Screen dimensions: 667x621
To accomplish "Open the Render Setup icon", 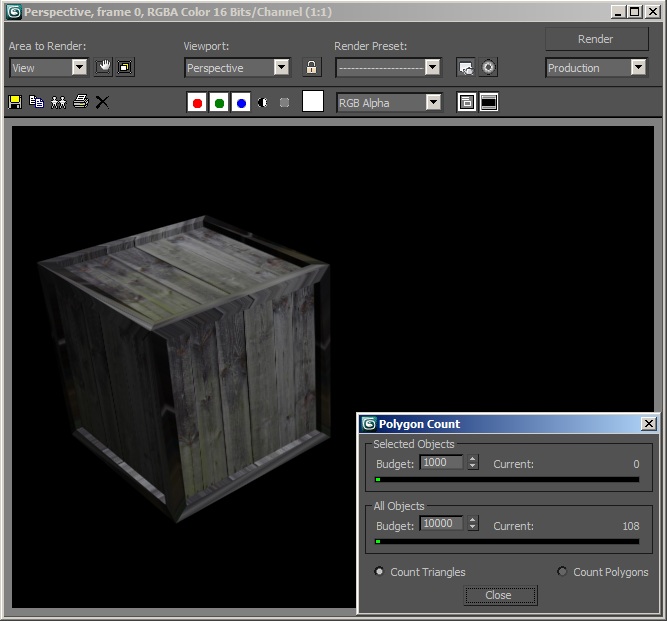I will coord(466,67).
